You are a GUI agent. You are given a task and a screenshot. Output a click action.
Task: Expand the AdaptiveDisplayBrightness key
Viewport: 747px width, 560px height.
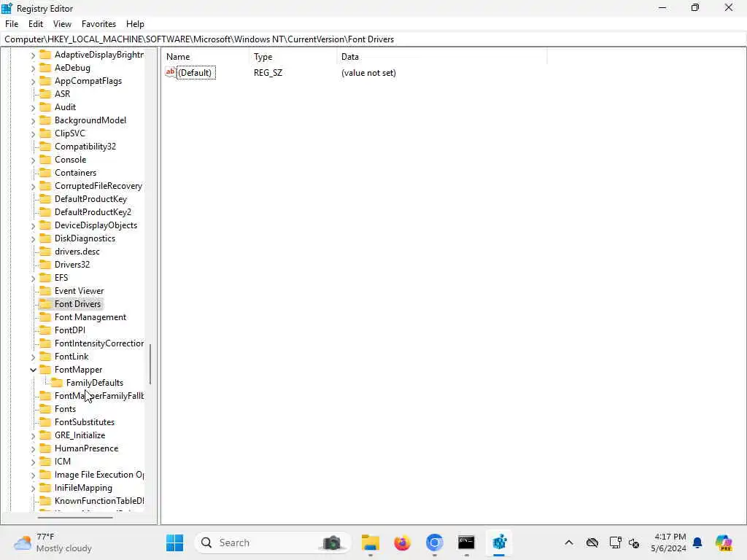point(33,55)
